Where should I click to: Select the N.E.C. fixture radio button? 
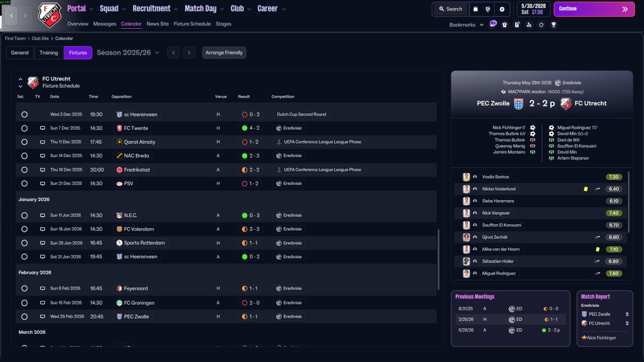pos(24,215)
